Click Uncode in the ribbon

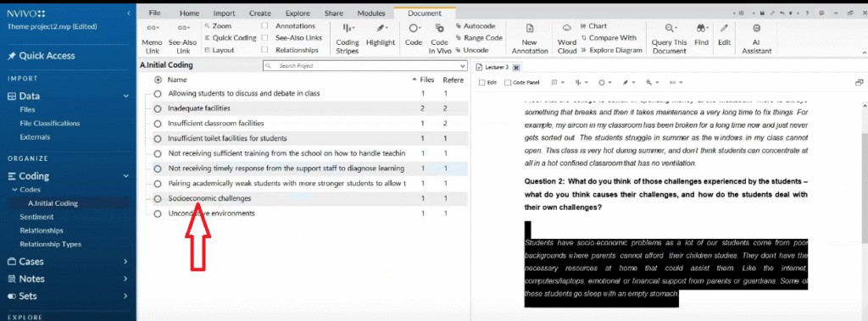472,50
